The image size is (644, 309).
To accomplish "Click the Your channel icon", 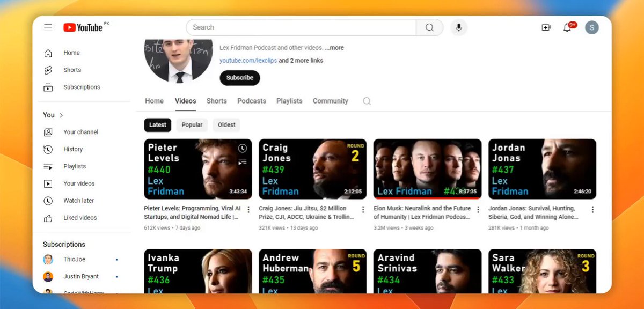I will pos(48,133).
